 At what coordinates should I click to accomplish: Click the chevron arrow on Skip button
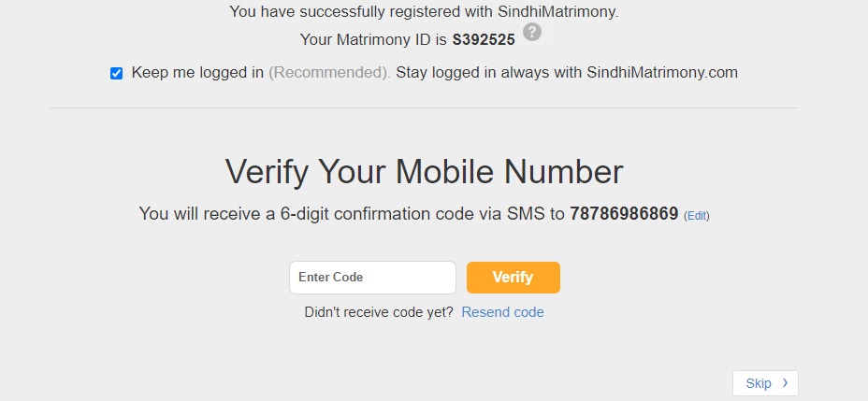(785, 382)
